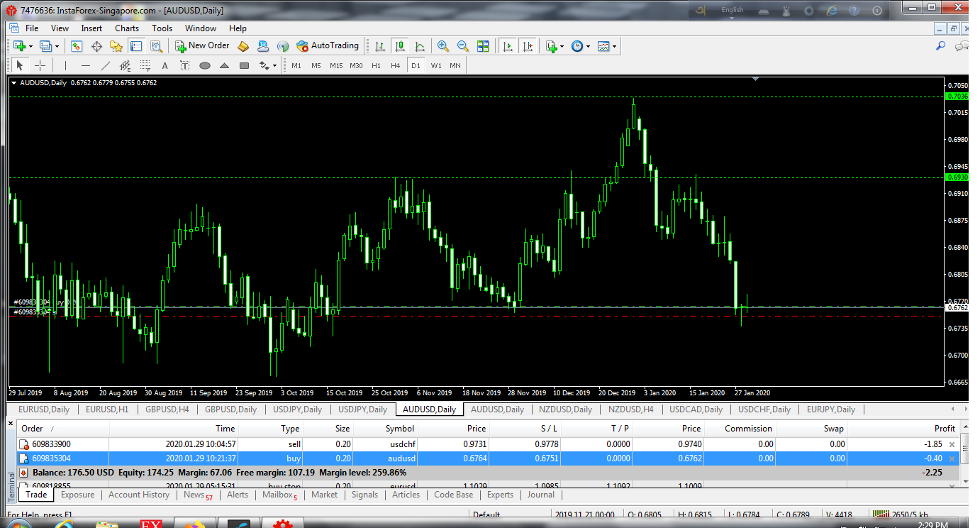Toggle chart Auto Scroll

[x=507, y=46]
